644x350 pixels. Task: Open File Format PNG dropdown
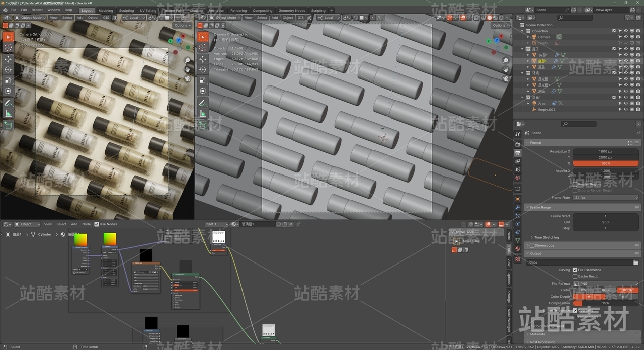coord(606,284)
